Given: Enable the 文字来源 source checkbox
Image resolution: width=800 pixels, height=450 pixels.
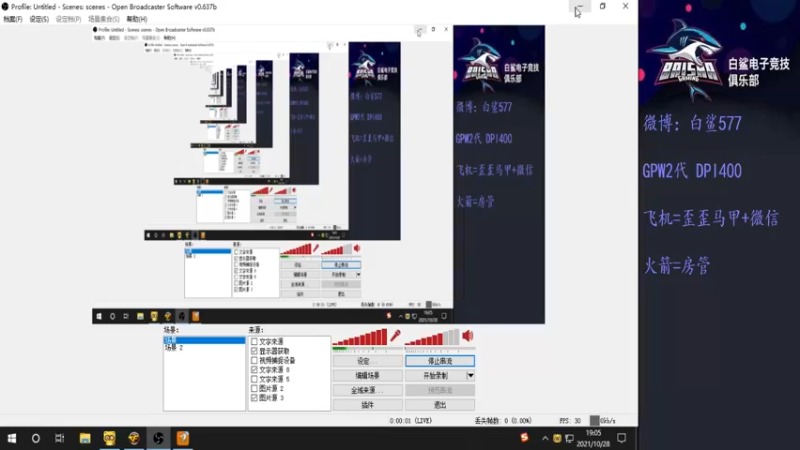Looking at the screenshot, I should coord(254,341).
